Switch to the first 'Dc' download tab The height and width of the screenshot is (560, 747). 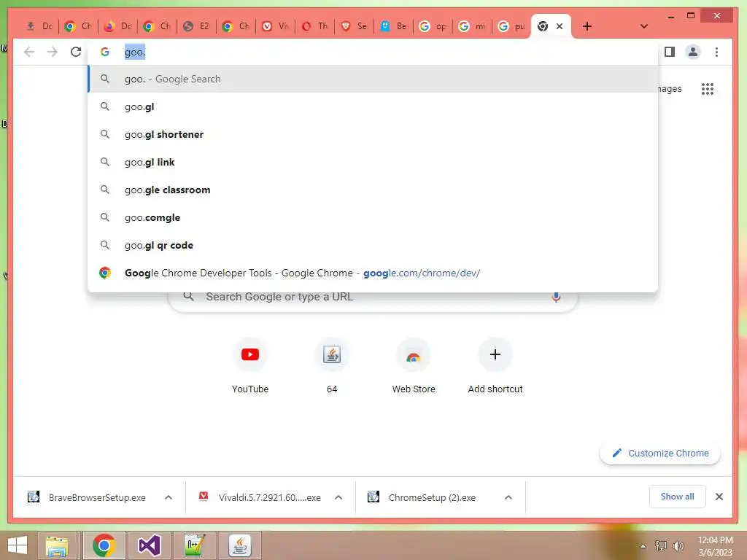pos(39,26)
